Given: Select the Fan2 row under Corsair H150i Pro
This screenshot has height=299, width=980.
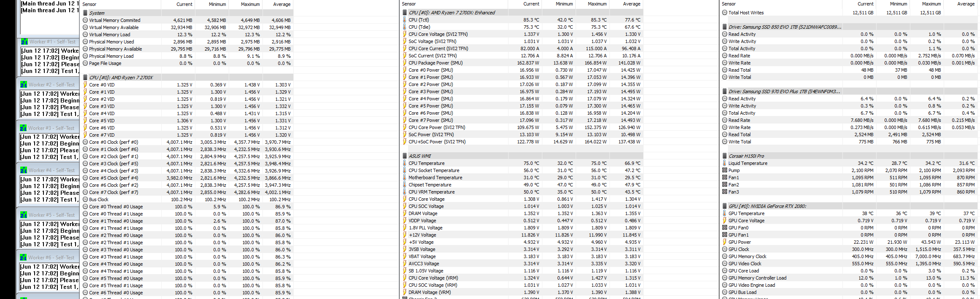Looking at the screenshot, I should [849, 185].
